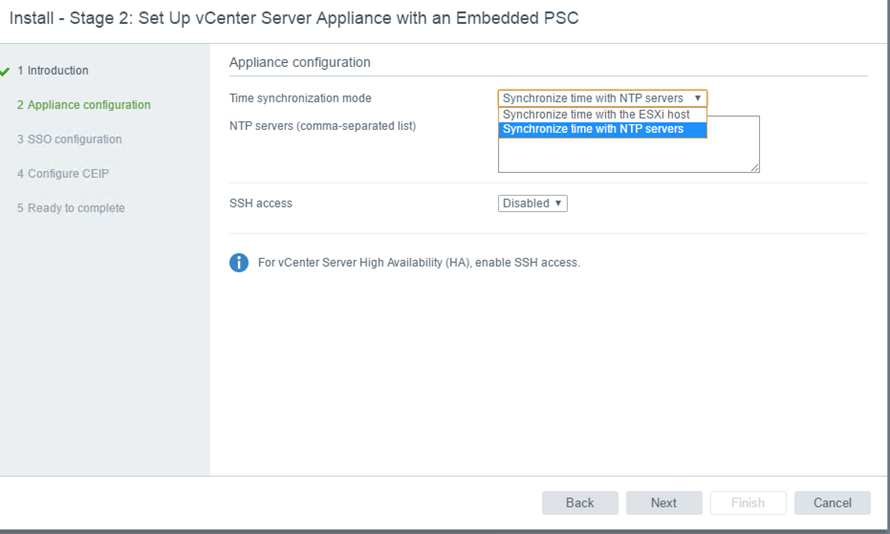Click the NTP servers text area resize handle

tap(755, 168)
